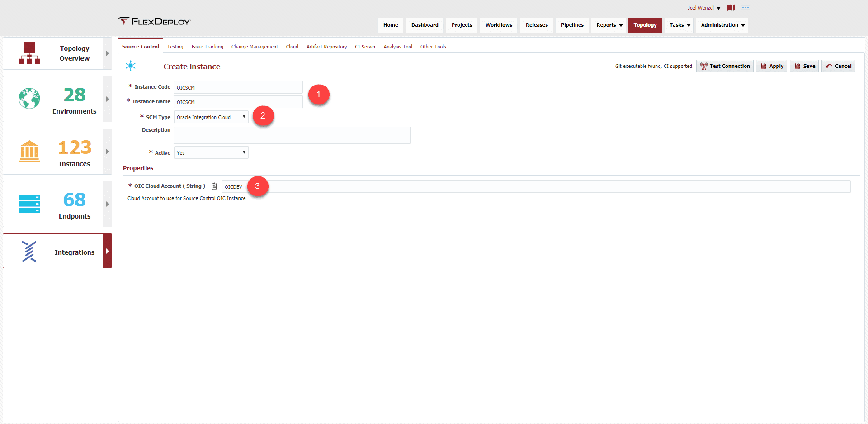Open the Active Yes dropdown
Image resolution: width=868 pixels, height=424 pixels.
[211, 152]
